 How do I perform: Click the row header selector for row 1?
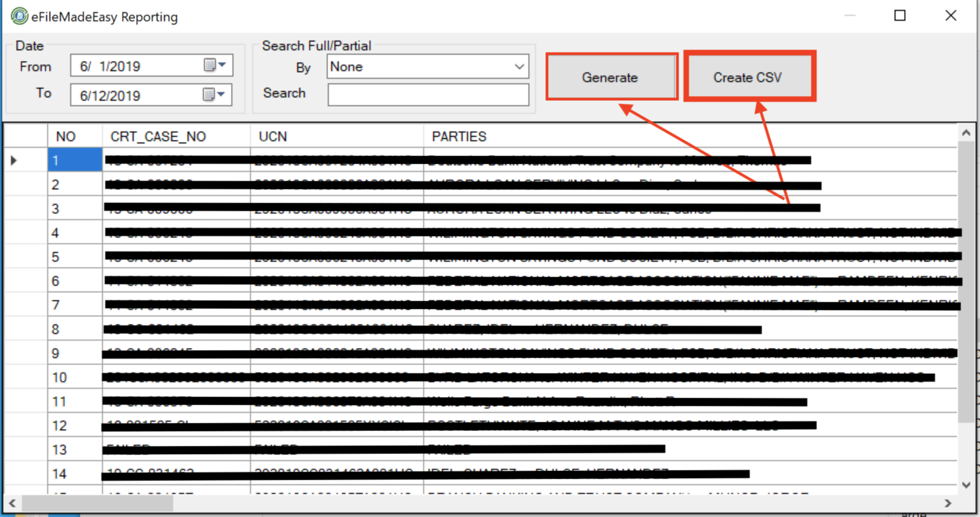click(x=26, y=160)
